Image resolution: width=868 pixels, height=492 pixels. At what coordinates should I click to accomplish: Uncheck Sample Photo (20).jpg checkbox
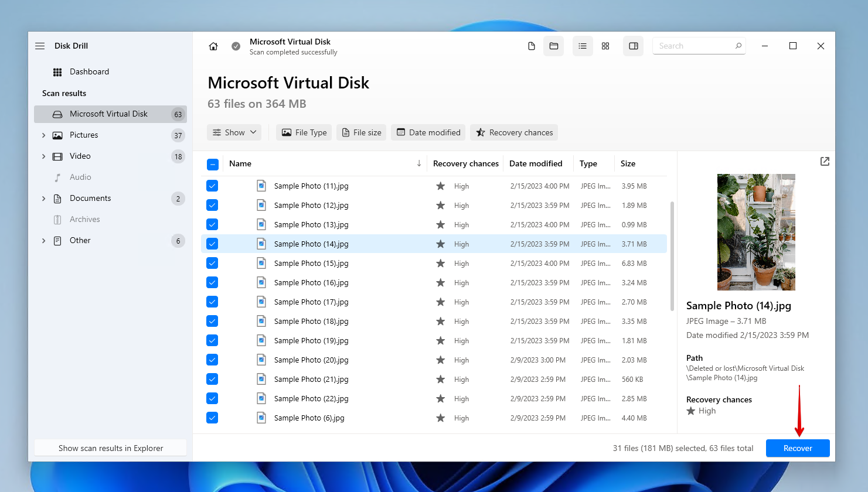point(212,360)
